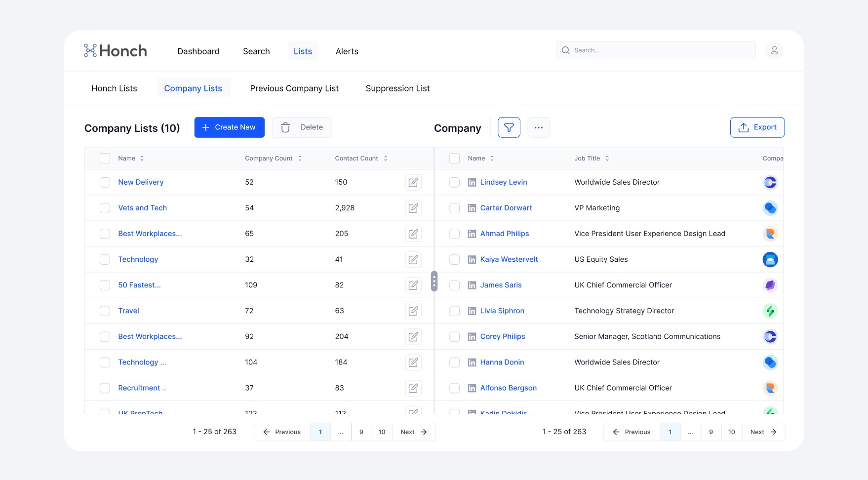The height and width of the screenshot is (480, 868).
Task: Open the Vets and Tech list link
Action: [142, 208]
